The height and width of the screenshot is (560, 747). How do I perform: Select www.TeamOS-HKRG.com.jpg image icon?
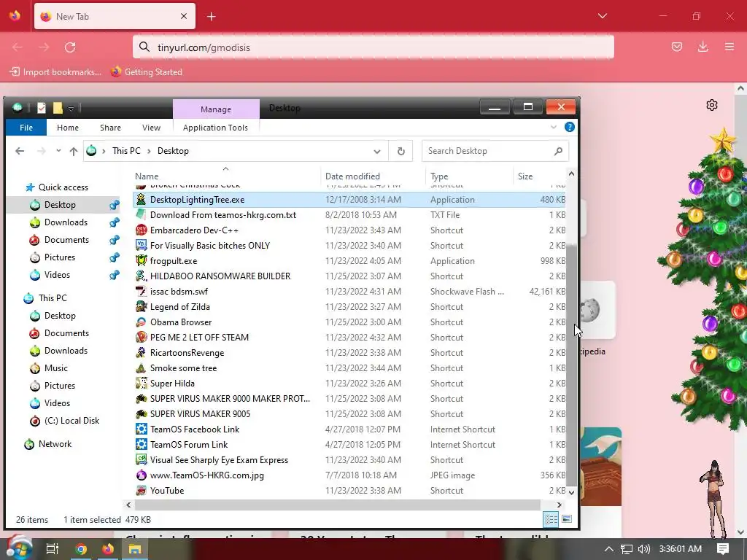tap(141, 475)
